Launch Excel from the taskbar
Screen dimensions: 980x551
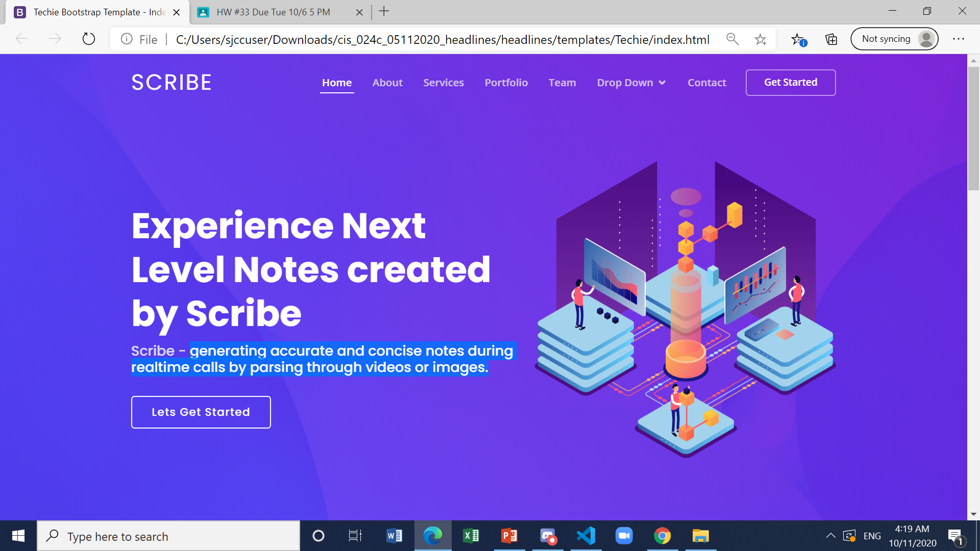(x=471, y=536)
